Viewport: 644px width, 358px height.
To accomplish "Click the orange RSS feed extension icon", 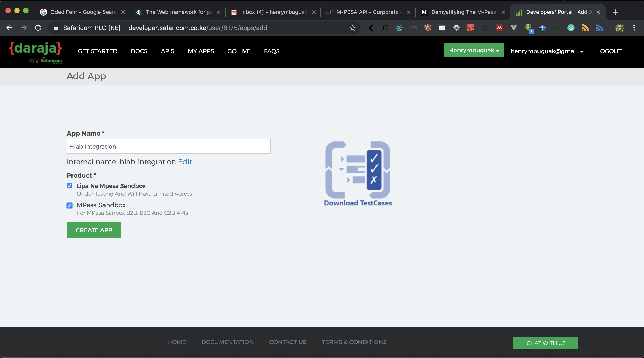I will coord(585,28).
